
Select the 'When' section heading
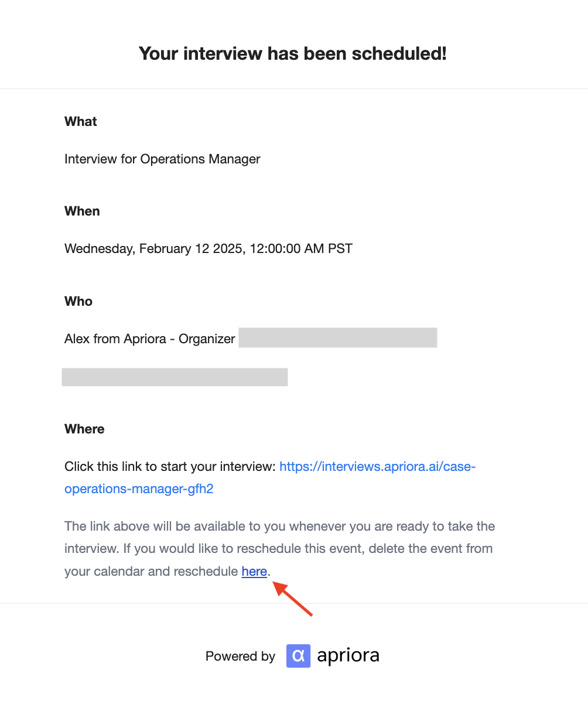pyautogui.click(x=82, y=211)
